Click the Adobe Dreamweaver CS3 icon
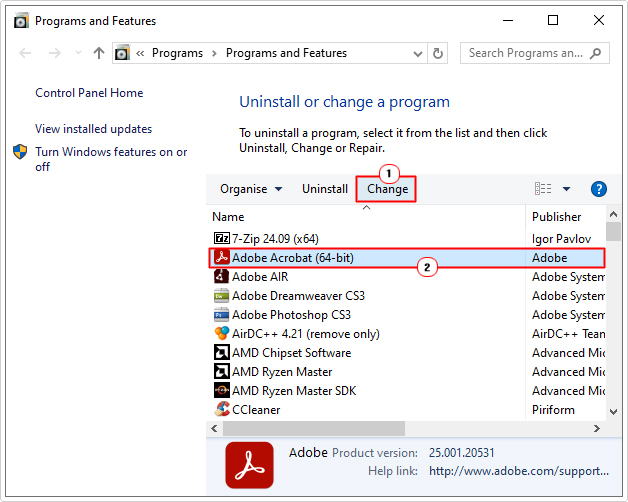Image resolution: width=628 pixels, height=502 pixels. [221, 296]
